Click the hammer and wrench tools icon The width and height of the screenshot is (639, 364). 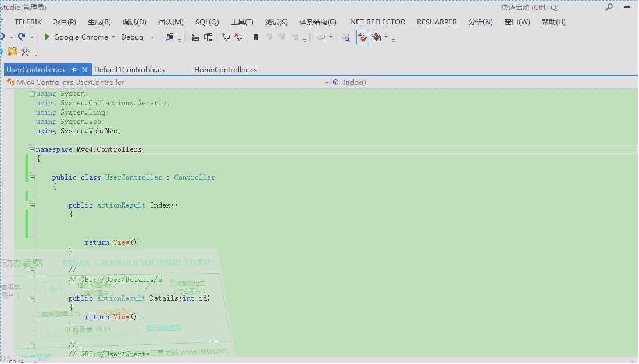(25, 52)
